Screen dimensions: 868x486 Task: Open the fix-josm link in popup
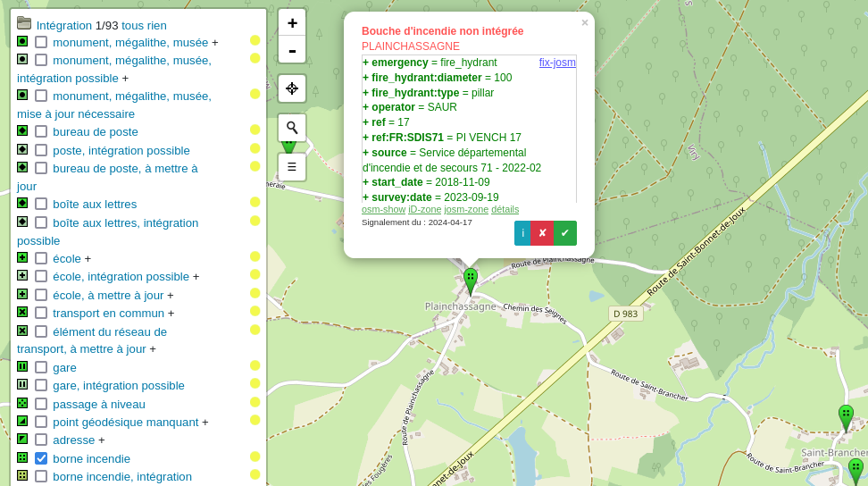[557, 63]
